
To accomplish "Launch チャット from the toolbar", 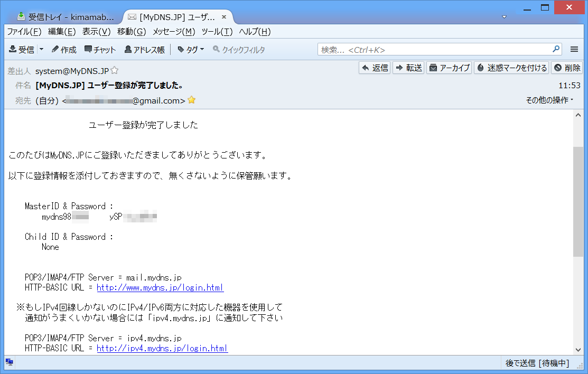I will point(100,49).
